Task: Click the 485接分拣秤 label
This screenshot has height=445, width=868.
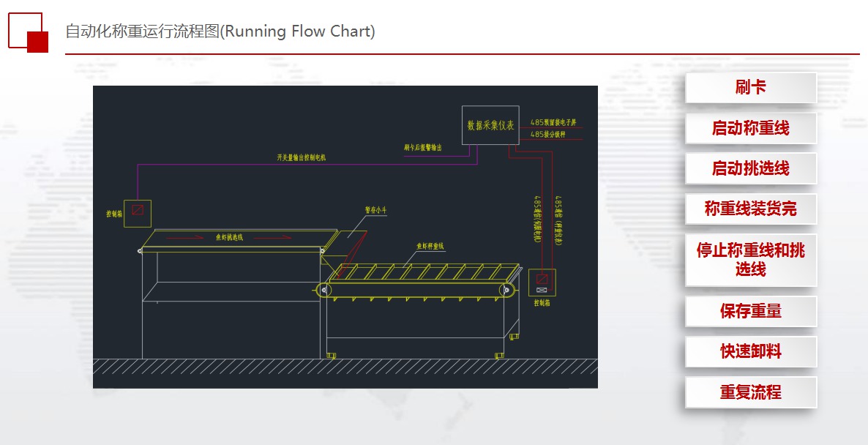Action: 548,135
